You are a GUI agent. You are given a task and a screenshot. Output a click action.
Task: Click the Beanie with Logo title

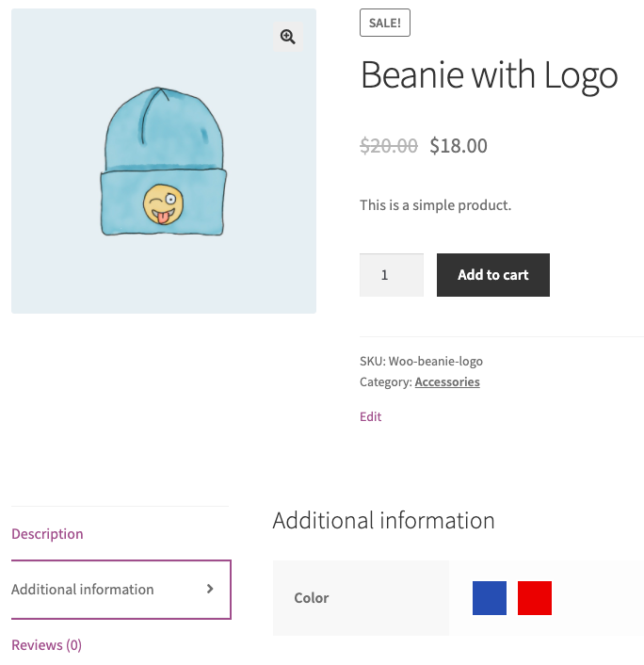coord(489,75)
